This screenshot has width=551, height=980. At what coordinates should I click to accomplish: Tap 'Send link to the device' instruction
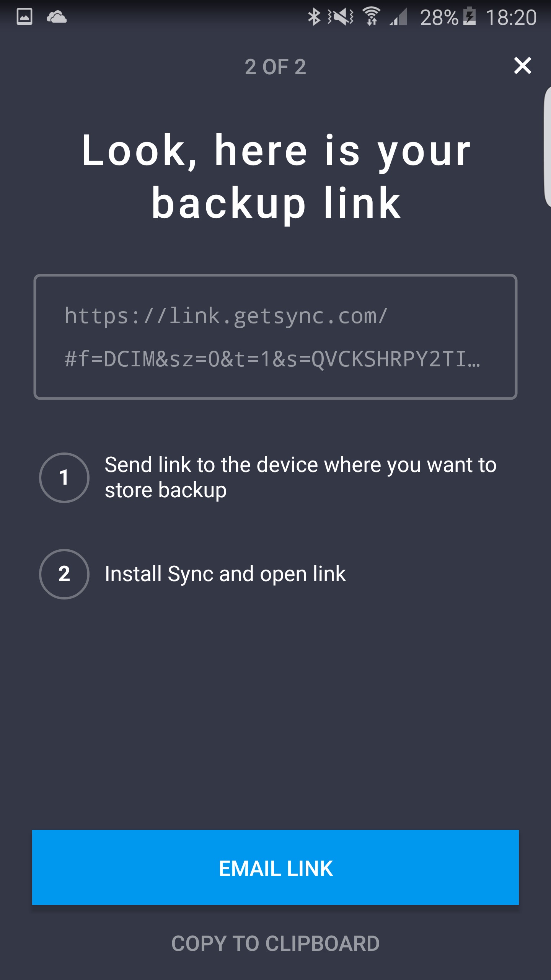pos(301,477)
